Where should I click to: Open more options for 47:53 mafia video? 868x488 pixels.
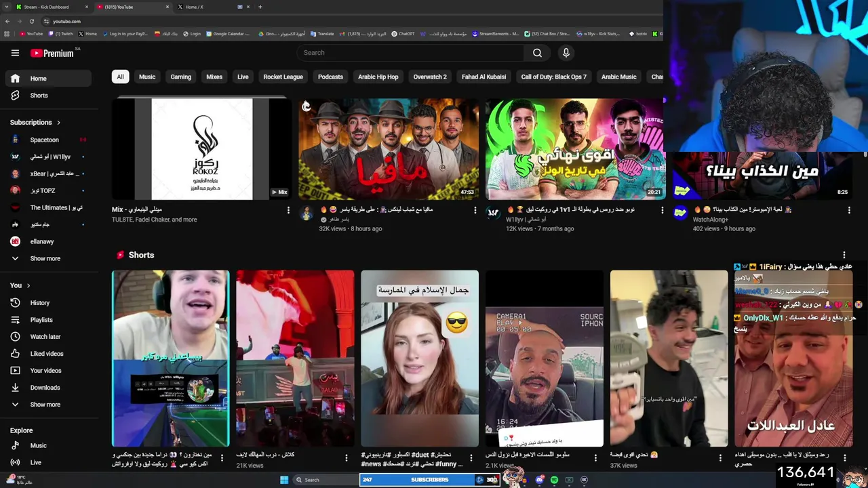(x=475, y=211)
